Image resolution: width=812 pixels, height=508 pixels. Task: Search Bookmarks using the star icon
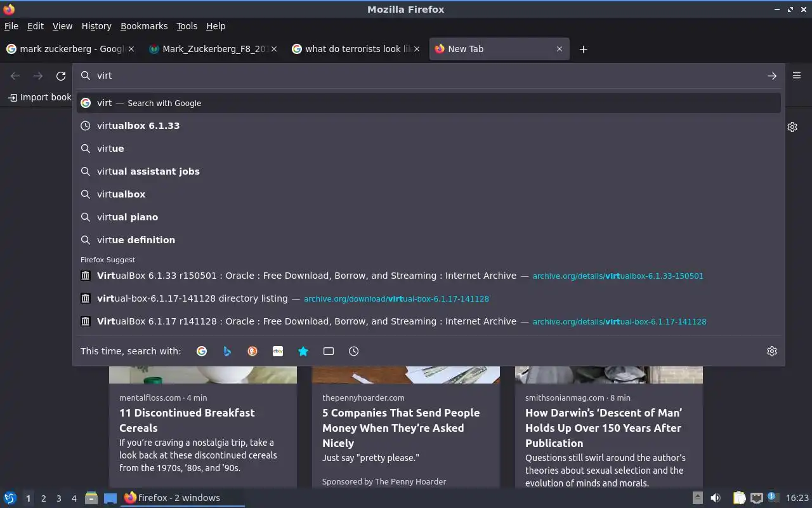pos(303,351)
